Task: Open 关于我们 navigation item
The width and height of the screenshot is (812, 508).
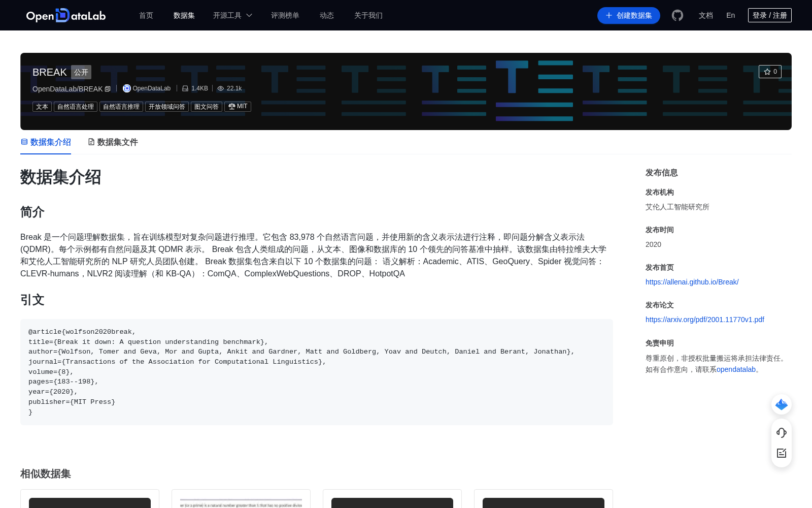Action: point(368,15)
